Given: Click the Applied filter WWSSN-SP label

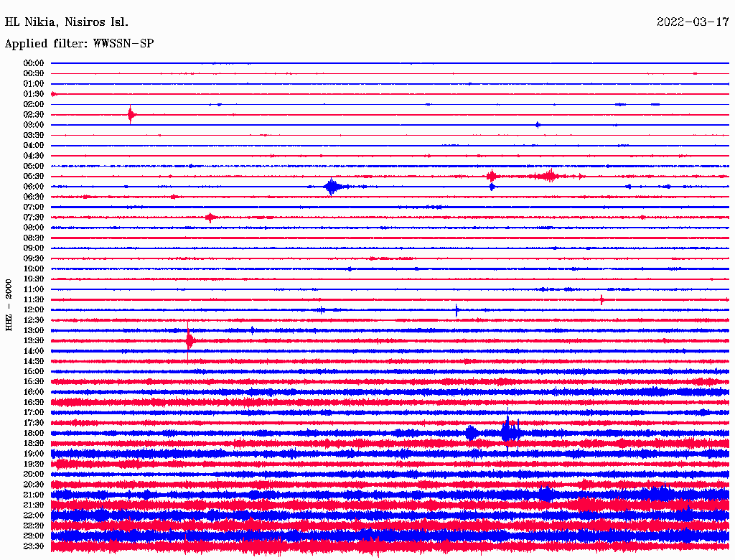Looking at the screenshot, I should coord(79,44).
